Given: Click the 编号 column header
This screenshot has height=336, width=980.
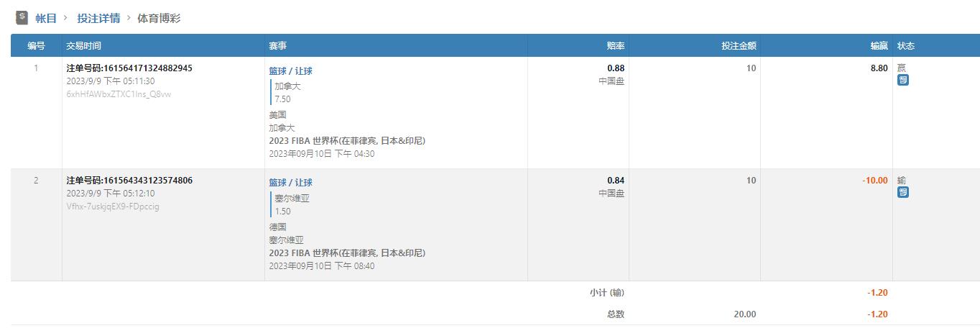Looking at the screenshot, I should (36, 45).
